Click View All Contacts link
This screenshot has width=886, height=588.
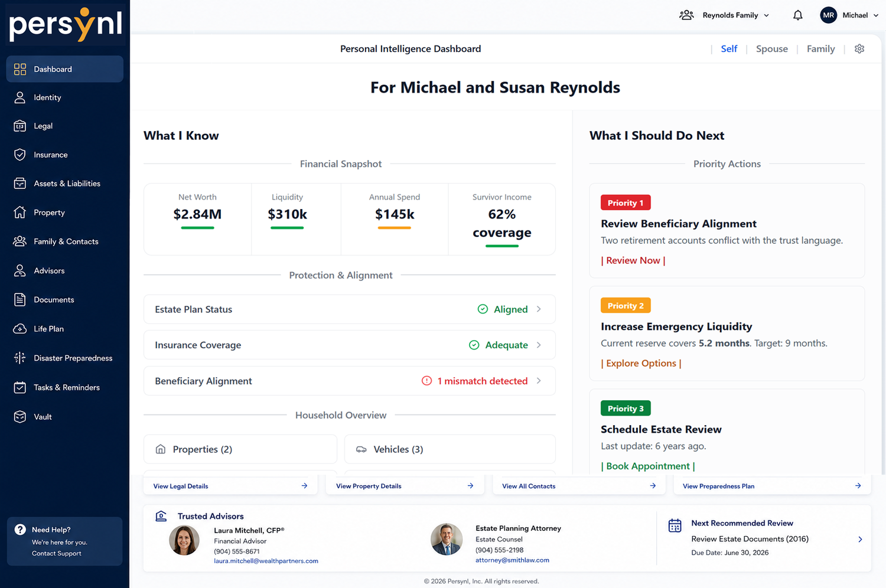(x=529, y=486)
